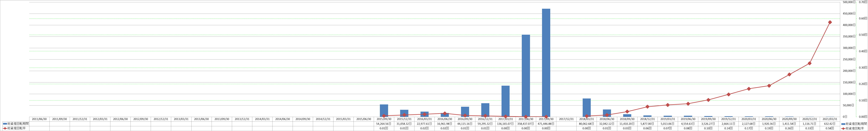Click the 0.26回 turnover rate cell
The height and width of the screenshot is (131, 868).
click(x=789, y=128)
